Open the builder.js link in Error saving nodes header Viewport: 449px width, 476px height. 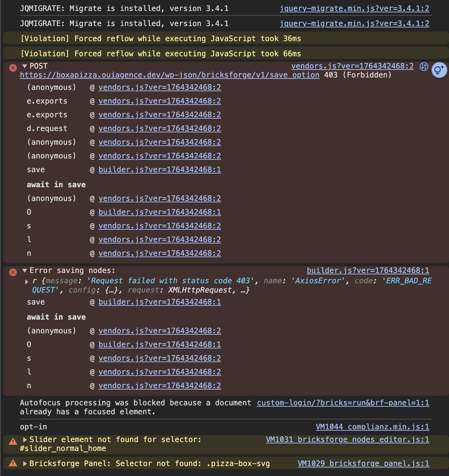click(x=368, y=271)
